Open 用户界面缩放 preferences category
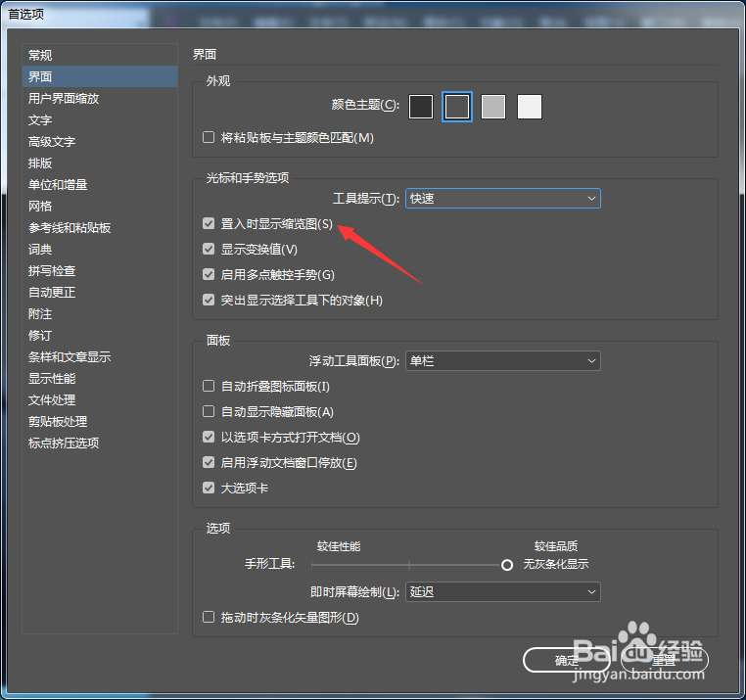Screen dimensions: 746x700 click(x=100, y=99)
